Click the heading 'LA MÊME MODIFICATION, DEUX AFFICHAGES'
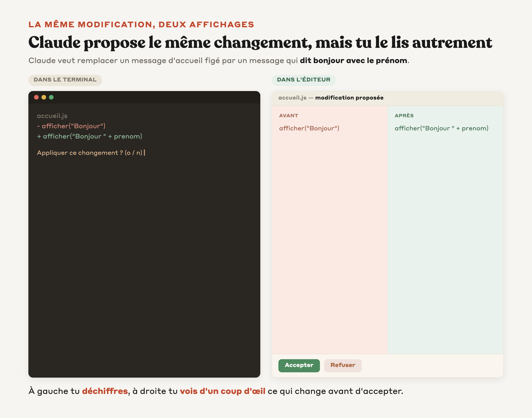The image size is (532, 418). click(x=141, y=25)
